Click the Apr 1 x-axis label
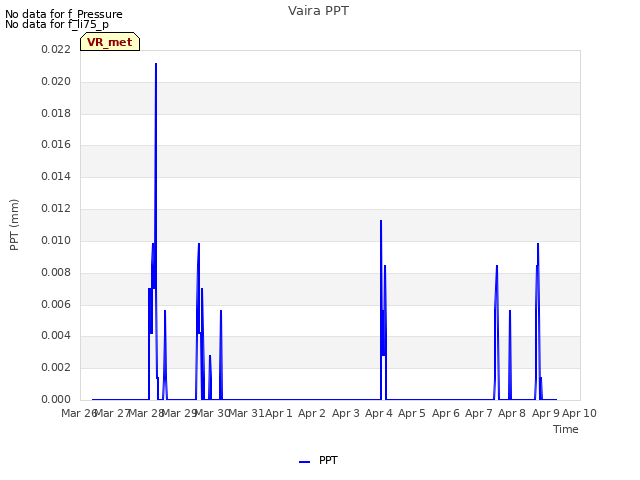640x480 pixels. tap(279, 413)
